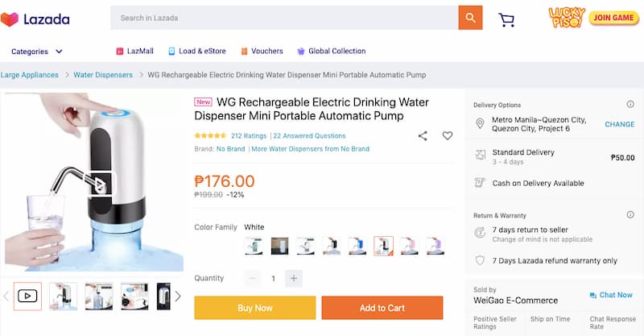The height and width of the screenshot is (336, 644).
Task: Click the share product icon
Action: pyautogui.click(x=423, y=136)
